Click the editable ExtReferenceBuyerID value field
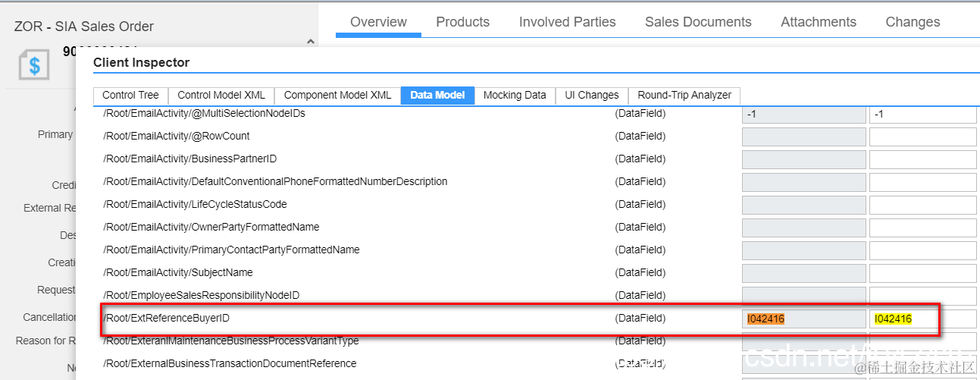980x380 pixels. tap(922, 319)
